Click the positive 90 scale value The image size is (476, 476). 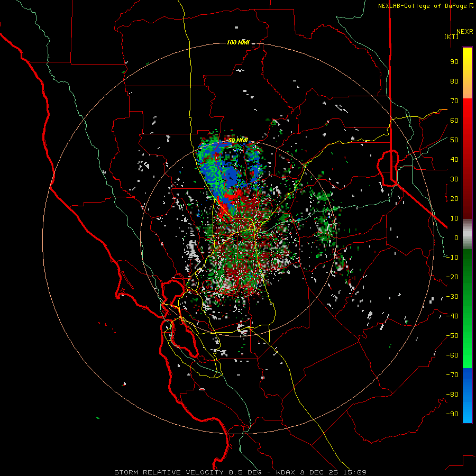click(x=454, y=62)
